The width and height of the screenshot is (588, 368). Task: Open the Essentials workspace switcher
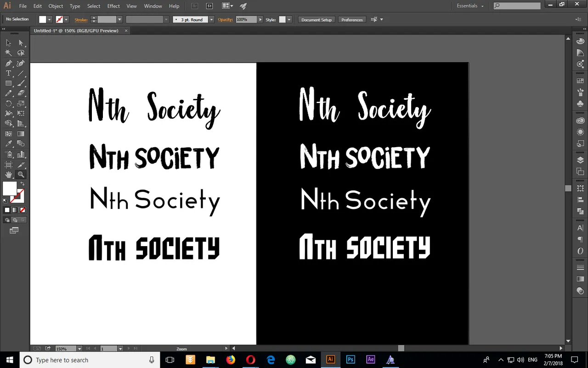click(470, 6)
